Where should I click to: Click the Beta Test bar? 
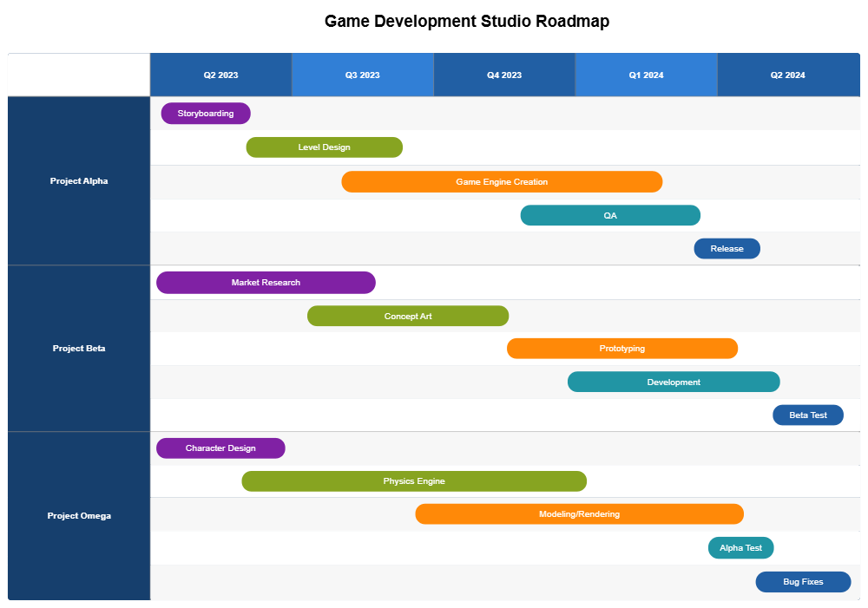coord(808,415)
